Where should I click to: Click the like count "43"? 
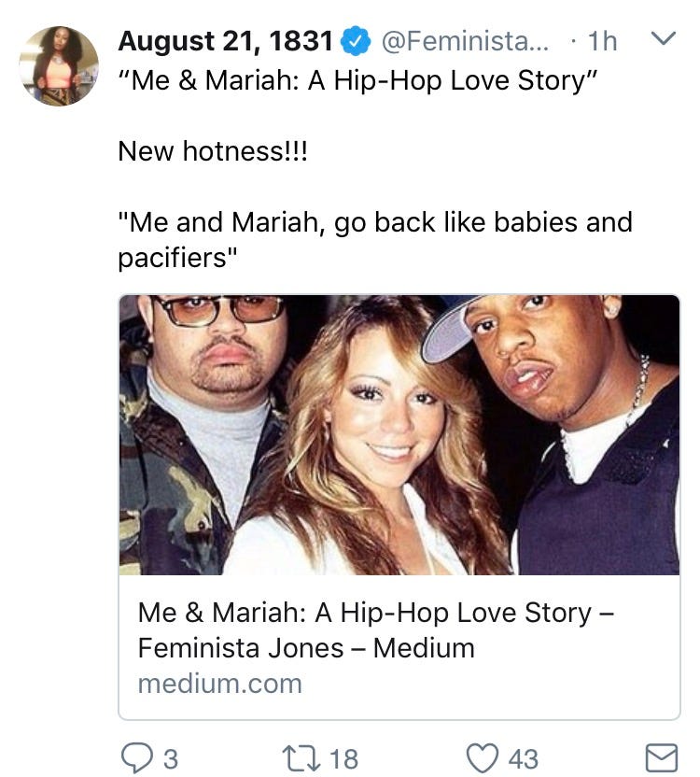522,758
